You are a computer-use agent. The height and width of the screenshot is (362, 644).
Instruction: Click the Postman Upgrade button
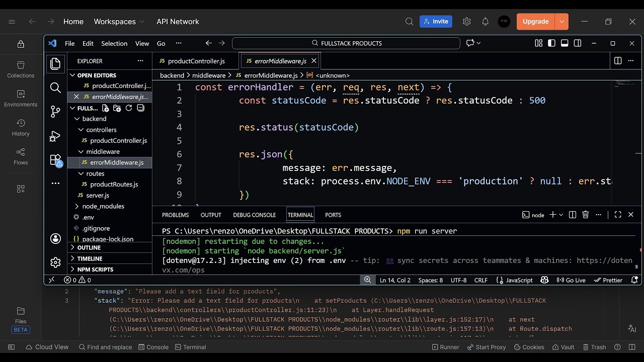(x=536, y=22)
